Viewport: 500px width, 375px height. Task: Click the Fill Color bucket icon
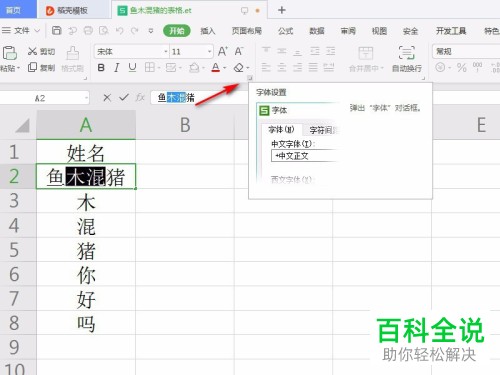pos(194,68)
